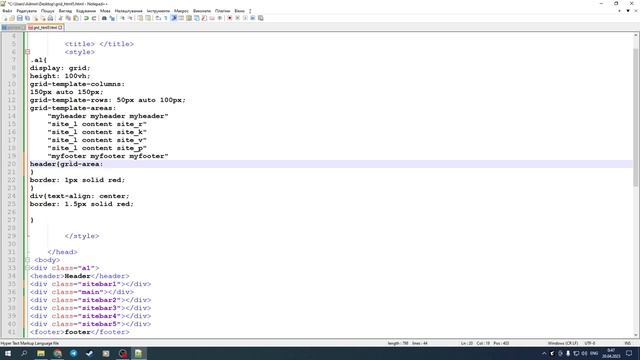Open the File Explorer taskbar icon

click(41, 353)
